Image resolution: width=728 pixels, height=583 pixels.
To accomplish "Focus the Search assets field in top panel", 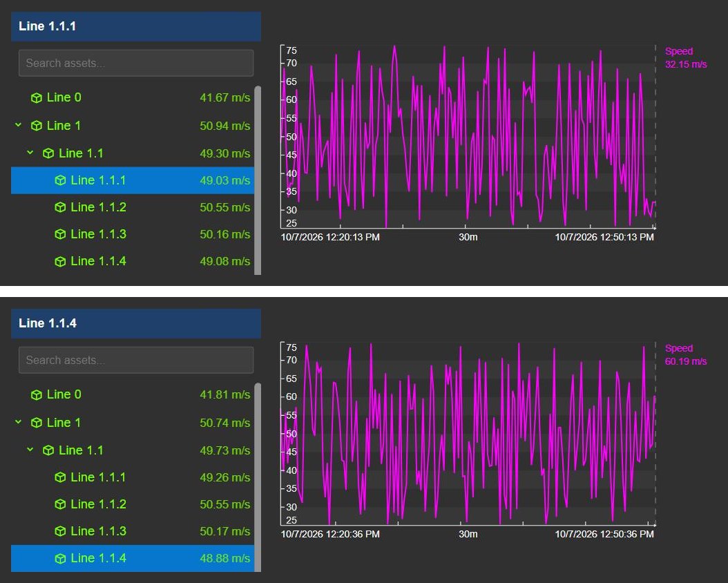I will tap(136, 63).
